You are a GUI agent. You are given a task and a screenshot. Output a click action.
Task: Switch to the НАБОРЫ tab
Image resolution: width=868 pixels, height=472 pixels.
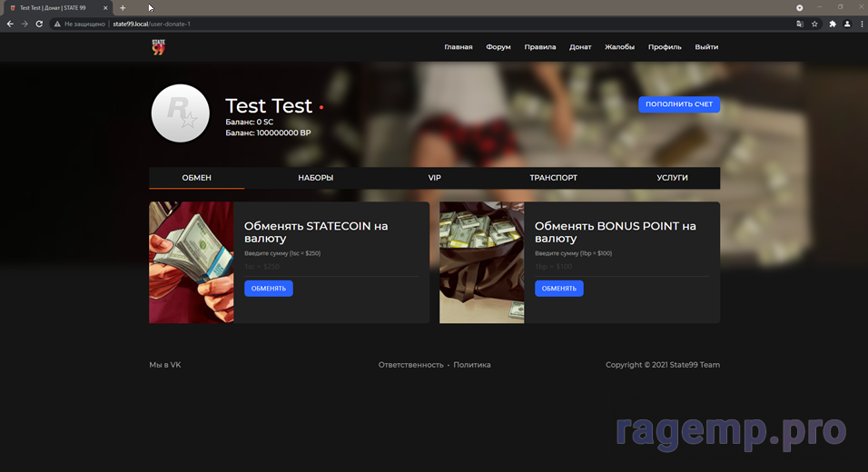(x=315, y=178)
